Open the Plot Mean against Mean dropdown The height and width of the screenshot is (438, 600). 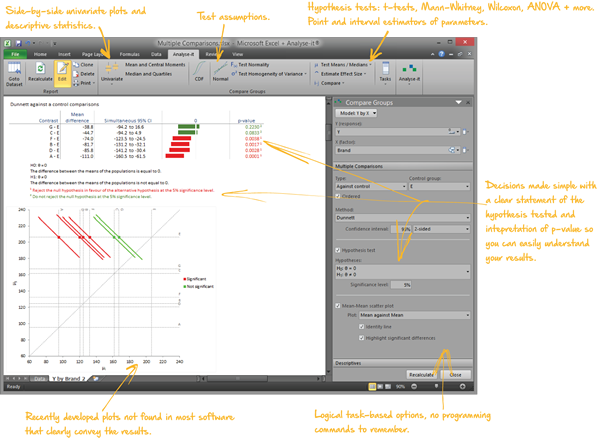coord(414,315)
